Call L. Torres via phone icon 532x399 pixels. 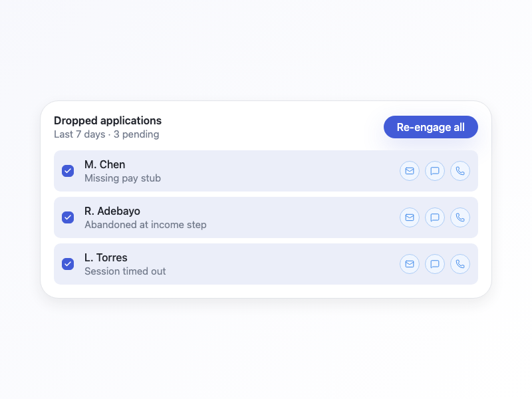460,264
